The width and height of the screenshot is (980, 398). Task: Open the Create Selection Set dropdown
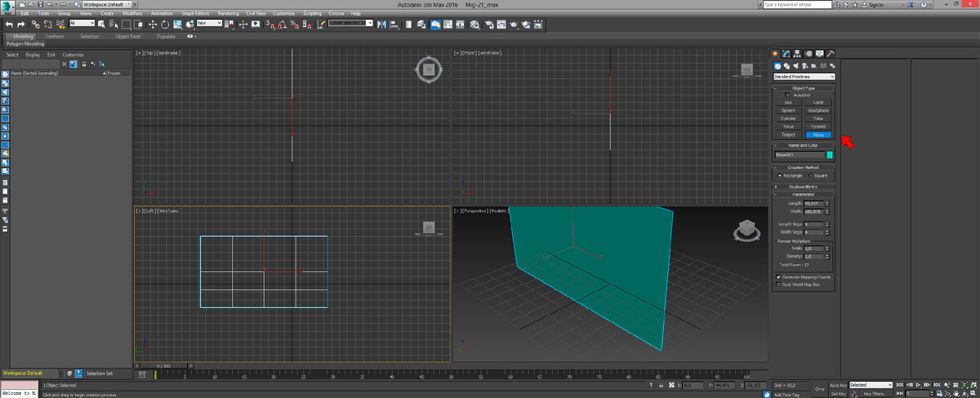(351, 24)
